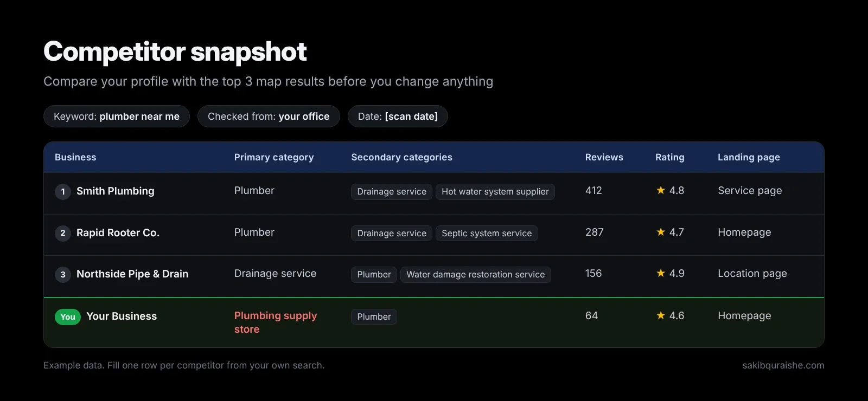Click Homepage in the Your Business row
This screenshot has height=401, width=868.
coord(744,316)
